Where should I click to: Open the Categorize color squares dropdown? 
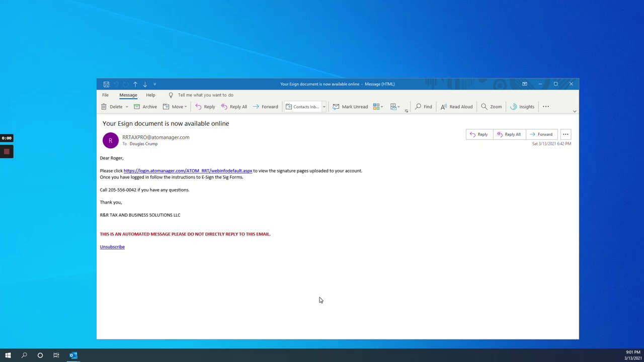click(x=378, y=107)
